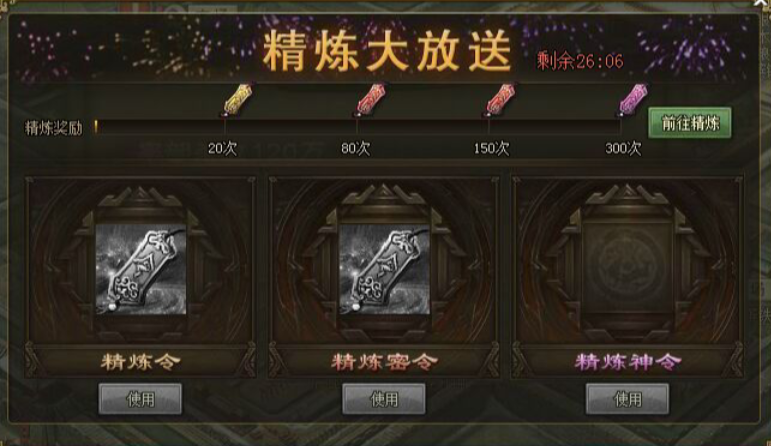Click 使用 under 精炼密令

click(384, 399)
